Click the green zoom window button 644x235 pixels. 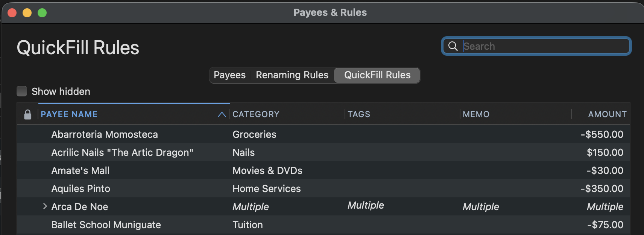(x=42, y=13)
